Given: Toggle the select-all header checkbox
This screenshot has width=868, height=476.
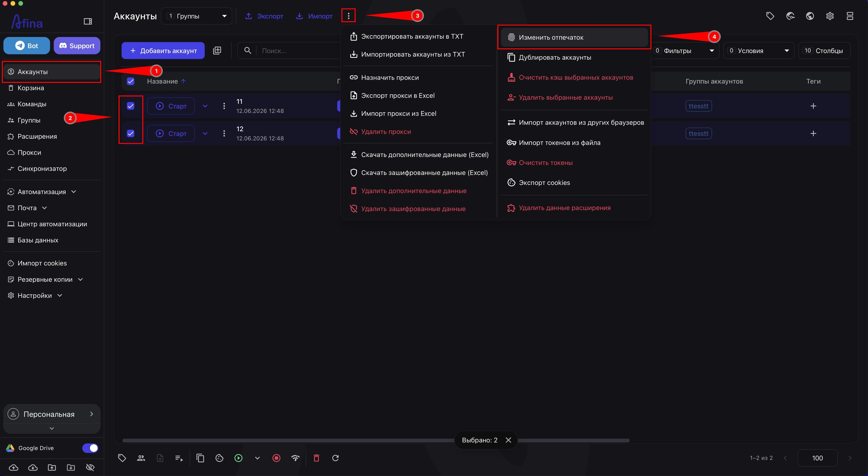Looking at the screenshot, I should pyautogui.click(x=130, y=81).
